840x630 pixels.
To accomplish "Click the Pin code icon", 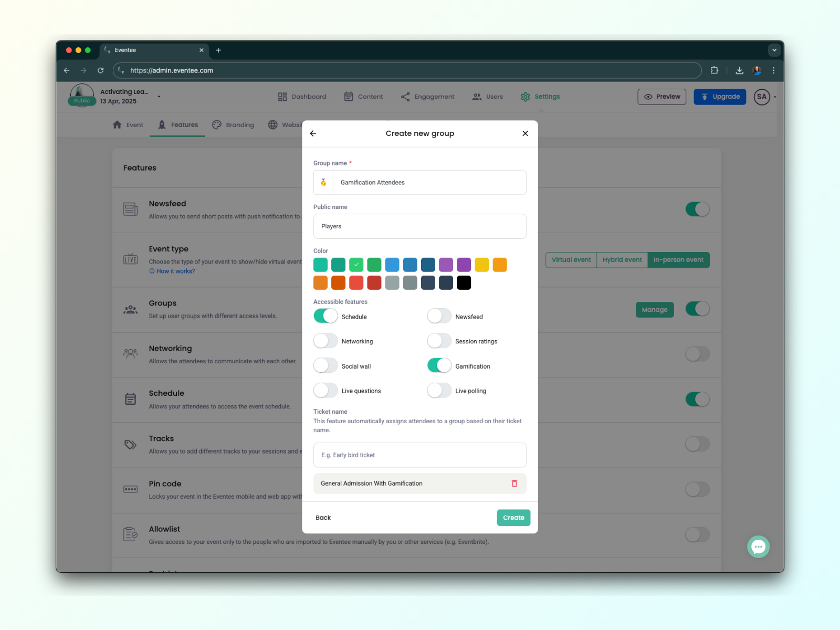I will [x=130, y=489].
